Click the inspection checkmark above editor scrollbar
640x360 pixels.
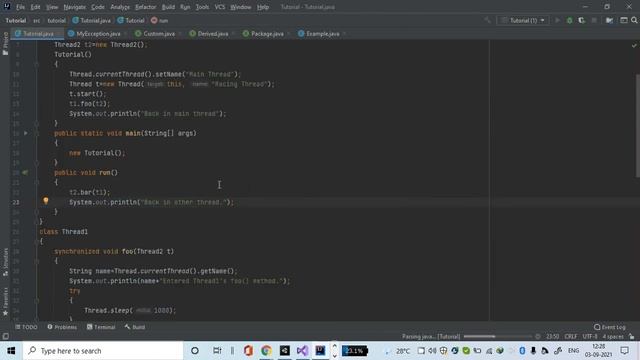tap(634, 45)
